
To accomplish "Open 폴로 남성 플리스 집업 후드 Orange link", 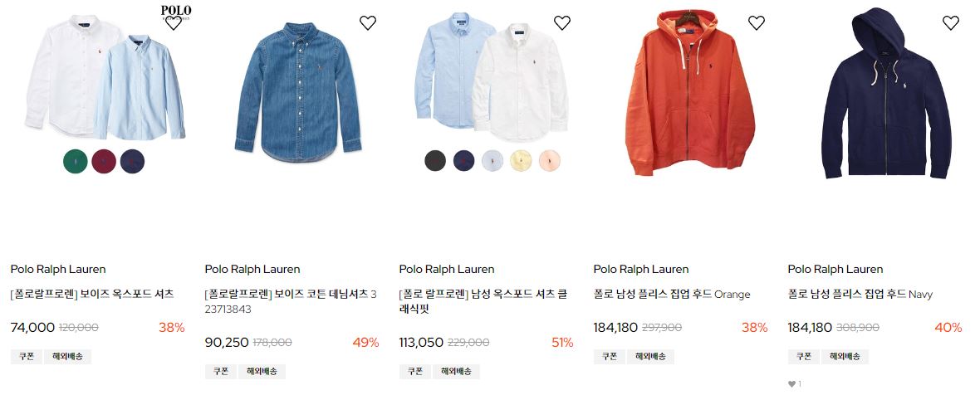I will (x=672, y=294).
